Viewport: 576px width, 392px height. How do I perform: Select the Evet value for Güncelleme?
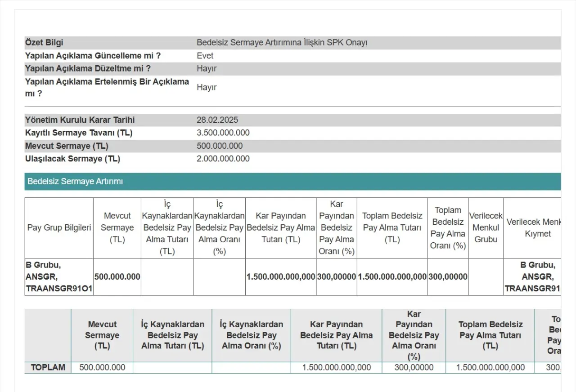pyautogui.click(x=205, y=56)
